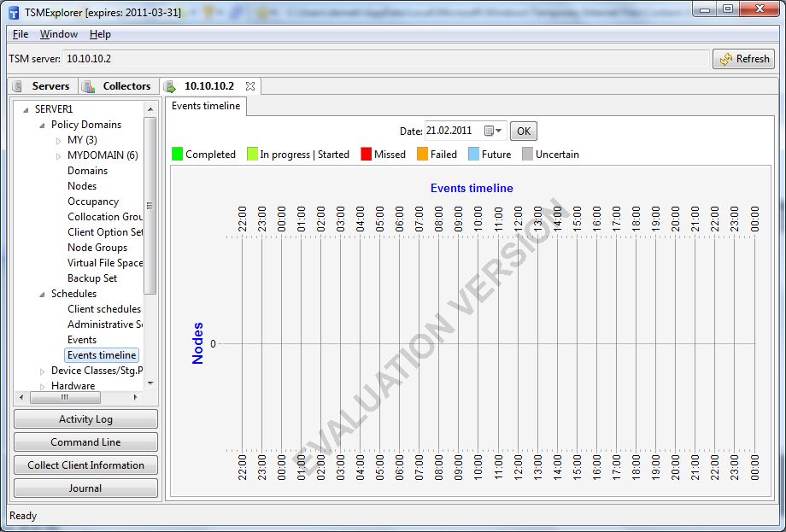Open the Activity Log
Screen dimensions: 786x532
click(85, 419)
